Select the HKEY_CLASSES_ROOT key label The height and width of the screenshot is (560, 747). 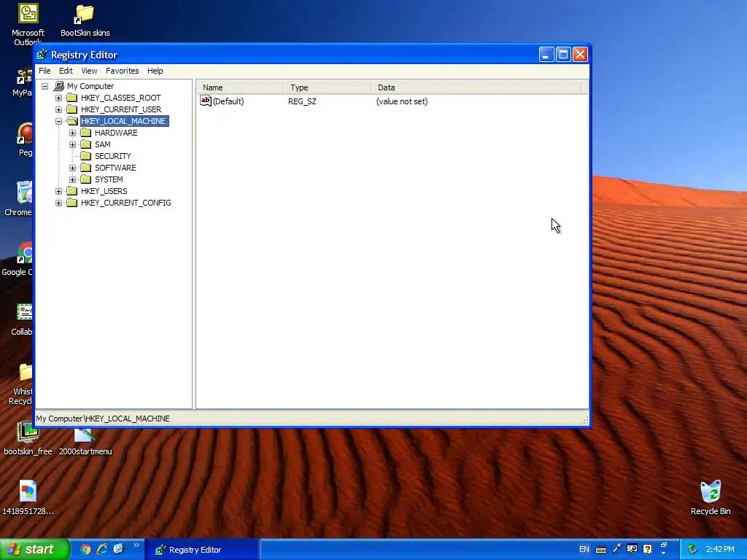(x=120, y=98)
